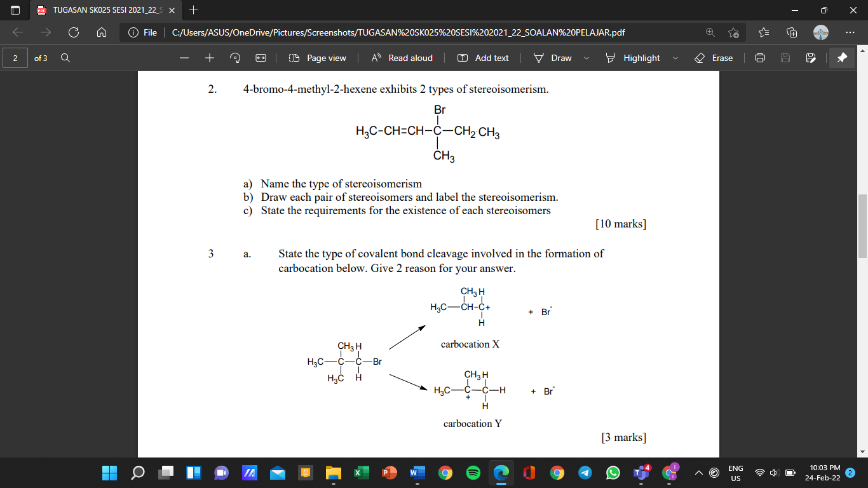Refresh the PDF page

74,32
